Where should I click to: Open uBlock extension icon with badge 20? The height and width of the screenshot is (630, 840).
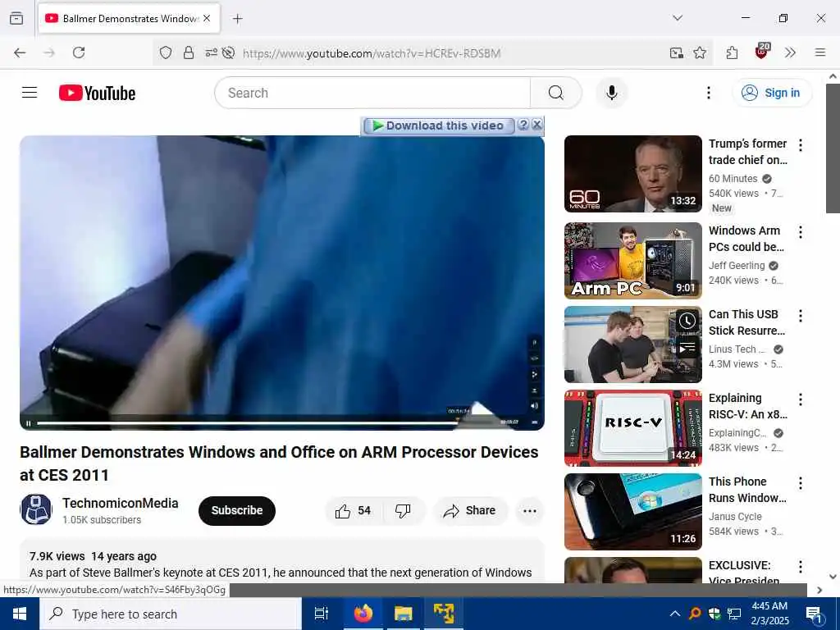point(762,52)
